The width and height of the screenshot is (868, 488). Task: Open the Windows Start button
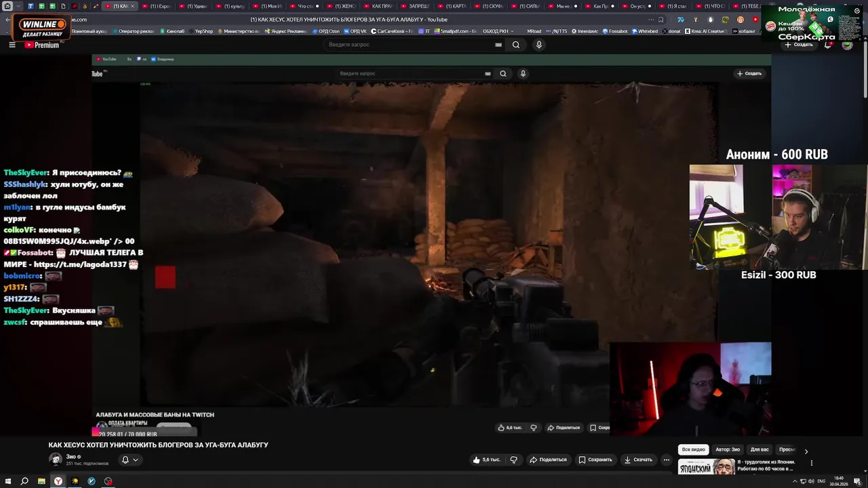(x=7, y=481)
